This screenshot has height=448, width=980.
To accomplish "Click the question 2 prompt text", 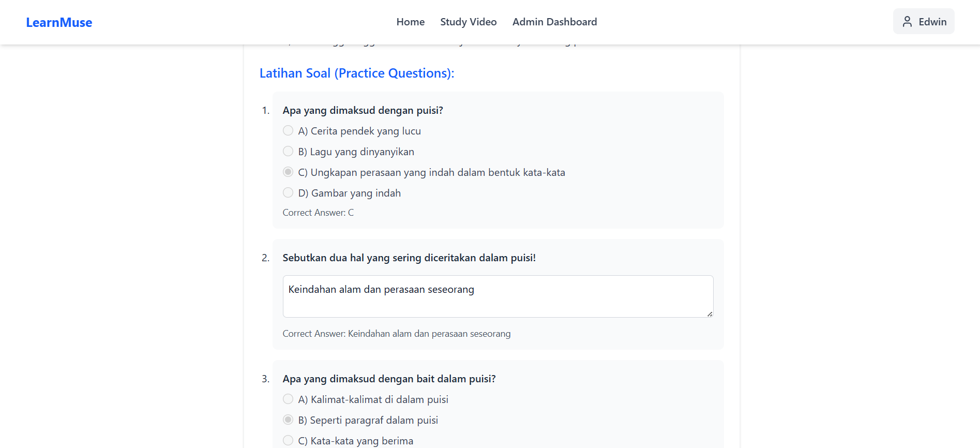I will pos(409,258).
